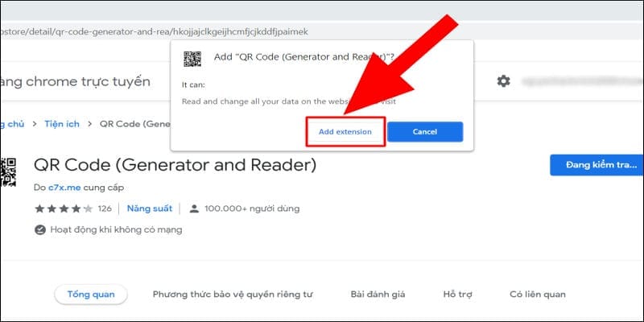Click the QR code icon in dialog
The height and width of the screenshot is (322, 644).
(192, 59)
